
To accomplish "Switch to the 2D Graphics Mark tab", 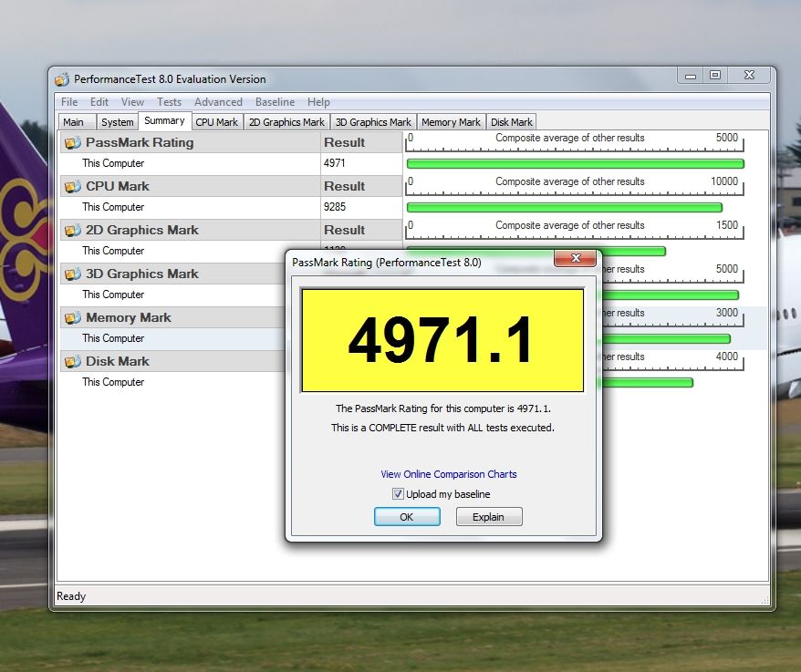I will click(286, 122).
